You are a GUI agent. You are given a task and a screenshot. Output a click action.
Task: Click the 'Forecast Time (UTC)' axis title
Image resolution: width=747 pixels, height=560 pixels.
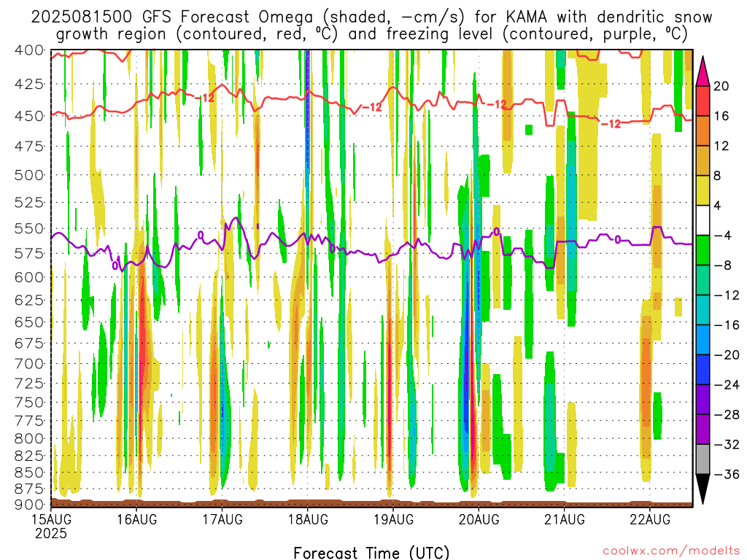pos(371,553)
